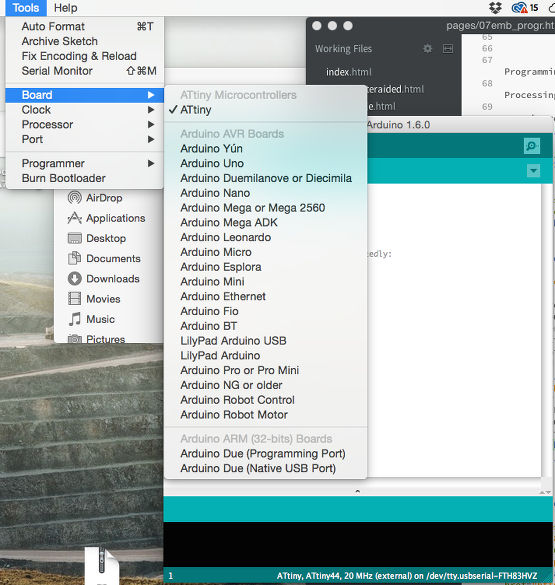Image resolution: width=555 pixels, height=585 pixels.
Task: Select Arduino Mega or Mega 2560
Action: tap(266, 207)
